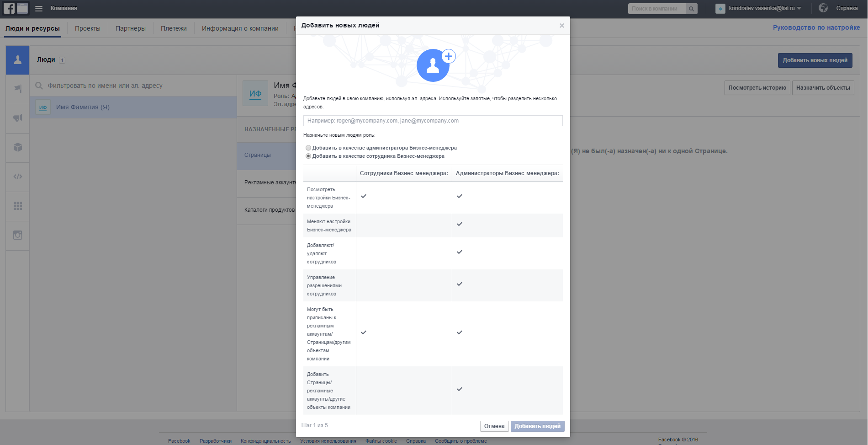Screen dimensions: 868x445
Task: Switch to Проекты tab
Action: 88,28
